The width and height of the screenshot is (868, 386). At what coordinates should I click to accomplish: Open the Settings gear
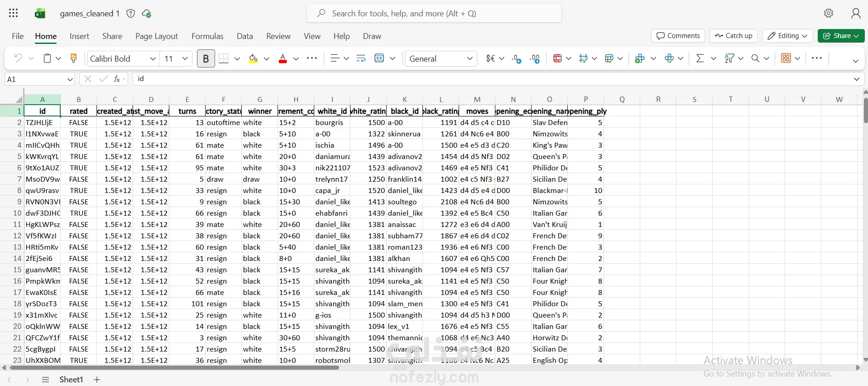829,13
